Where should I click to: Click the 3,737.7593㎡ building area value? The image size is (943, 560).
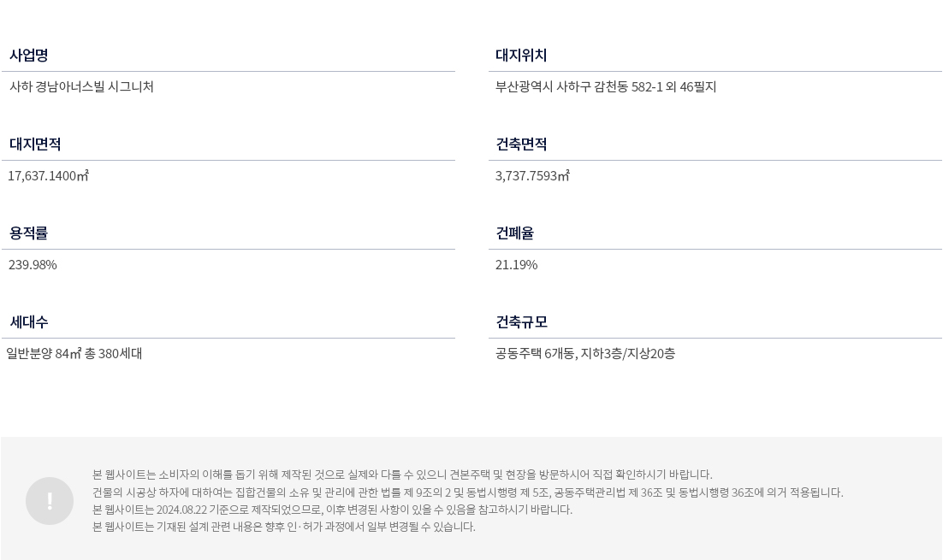click(x=532, y=175)
